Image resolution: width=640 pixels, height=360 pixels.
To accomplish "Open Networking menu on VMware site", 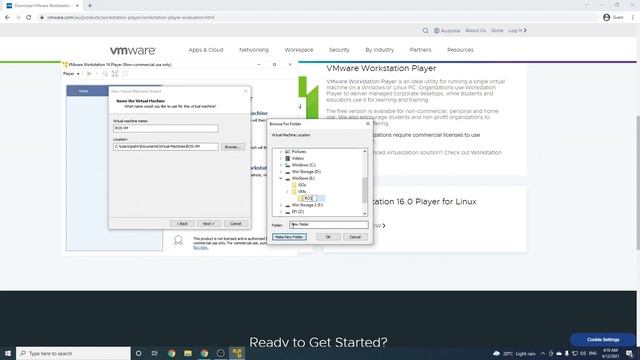I will tap(254, 50).
